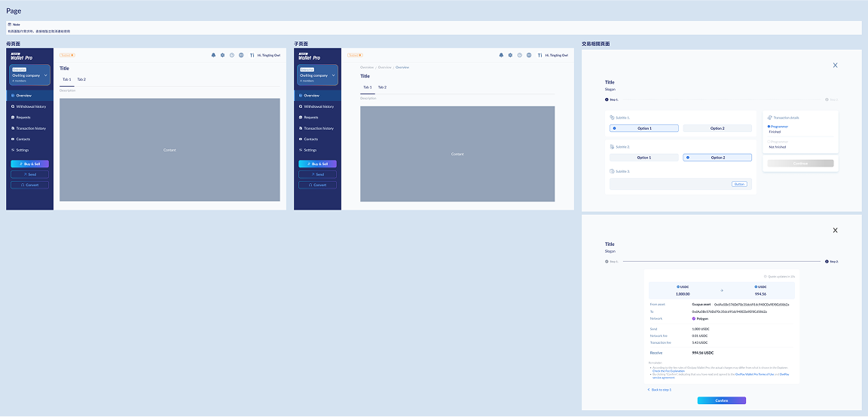868x417 pixels.
Task: Click the first Overview breadcrumb in 子頁面
Action: pos(366,68)
